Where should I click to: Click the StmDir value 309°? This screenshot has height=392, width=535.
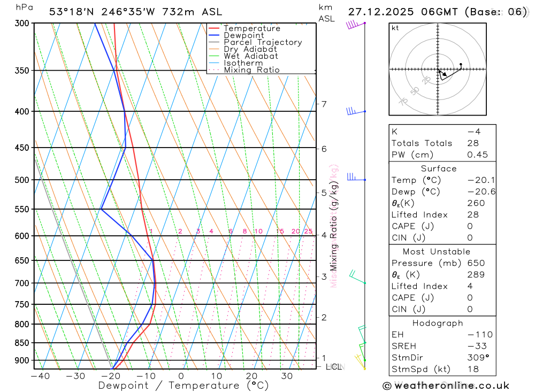tap(478, 358)
